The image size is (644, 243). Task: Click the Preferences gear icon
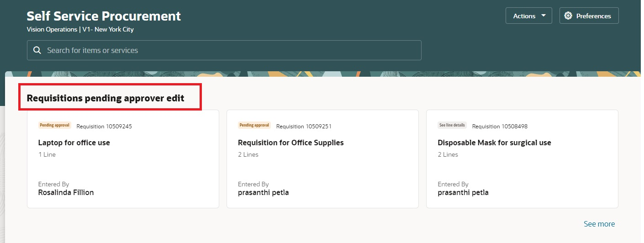pos(568,16)
